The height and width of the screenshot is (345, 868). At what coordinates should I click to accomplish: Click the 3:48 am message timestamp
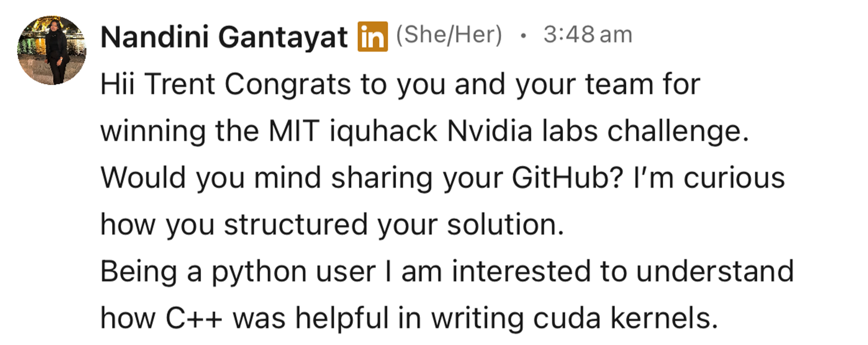[x=588, y=35]
